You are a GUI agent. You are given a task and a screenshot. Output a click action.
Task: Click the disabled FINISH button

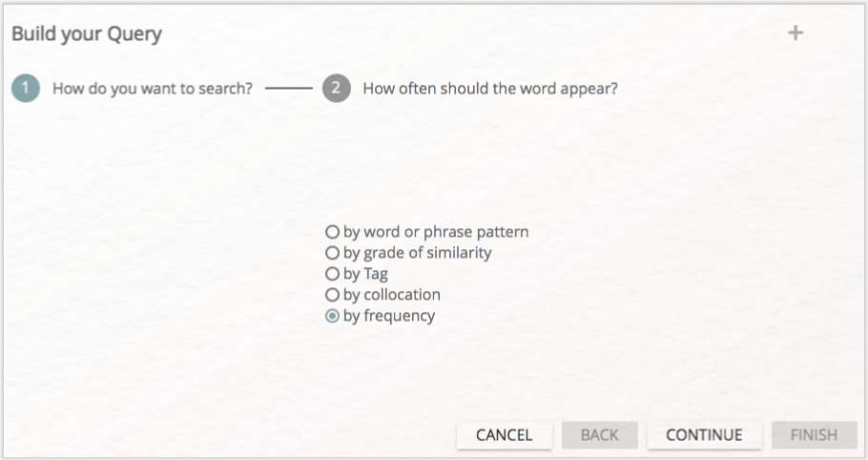pos(814,435)
